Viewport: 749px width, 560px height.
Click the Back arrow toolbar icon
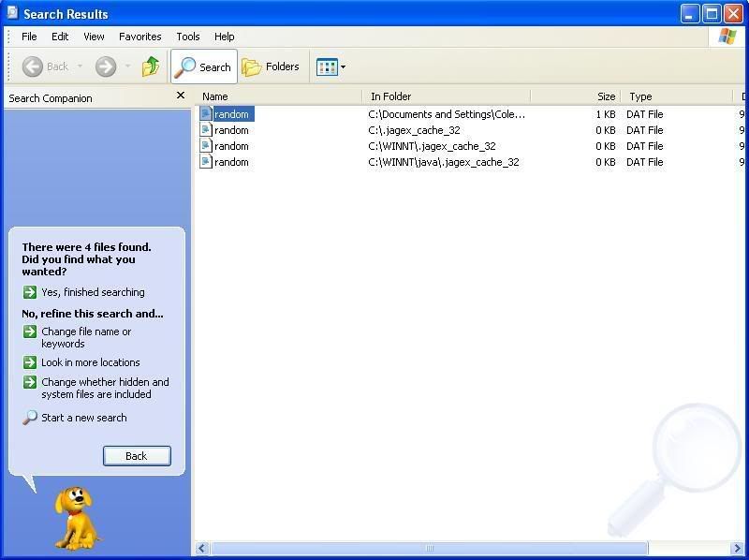tap(33, 66)
